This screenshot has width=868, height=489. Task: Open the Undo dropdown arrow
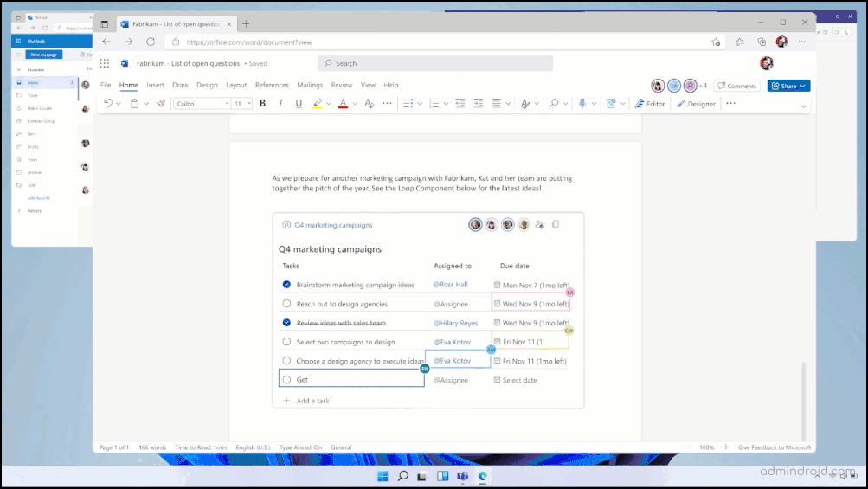pyautogui.click(x=119, y=104)
